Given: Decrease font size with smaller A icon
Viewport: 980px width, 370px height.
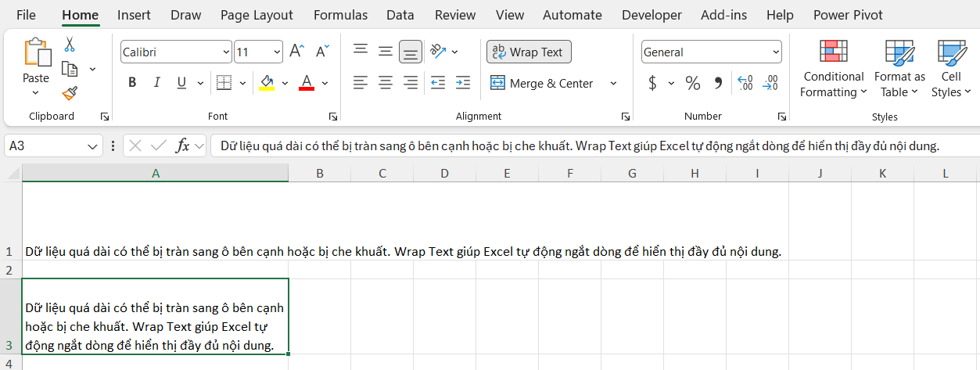Looking at the screenshot, I should coord(321,52).
